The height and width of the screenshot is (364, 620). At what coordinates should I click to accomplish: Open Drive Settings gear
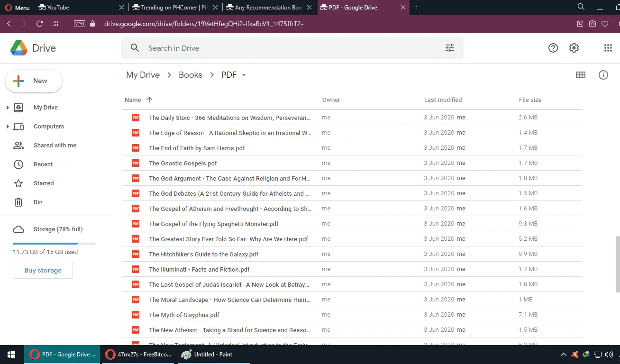tap(574, 48)
